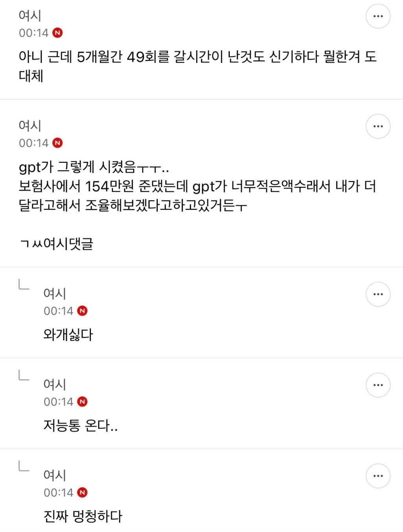Click red N badge on first comment
Viewport: 403px width, 532px height.
pos(57,33)
